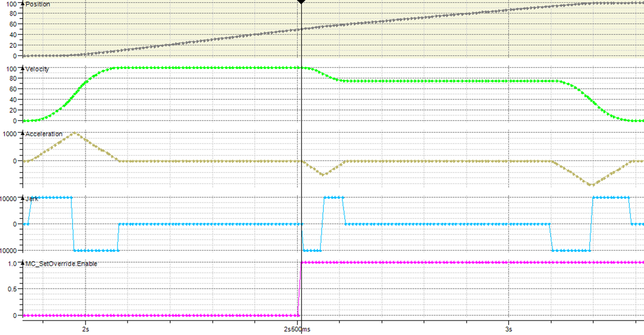
Task: Select the Acceleration channel label
Action: tap(44, 134)
